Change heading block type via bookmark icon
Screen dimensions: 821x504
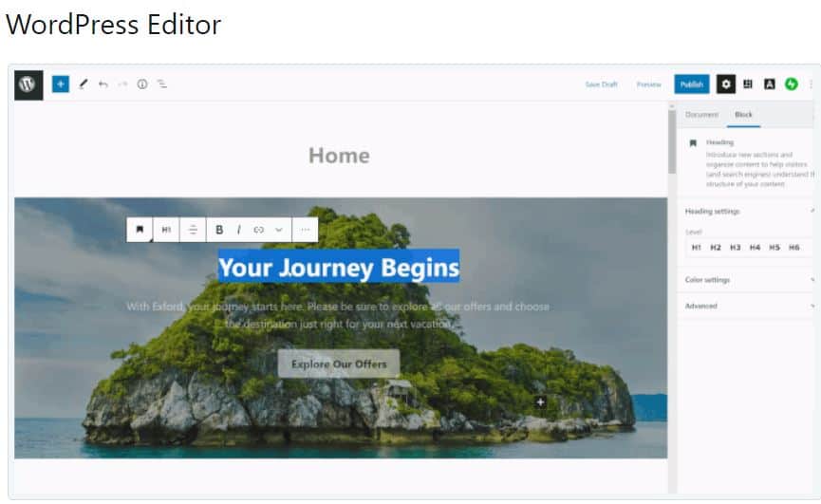[140, 230]
